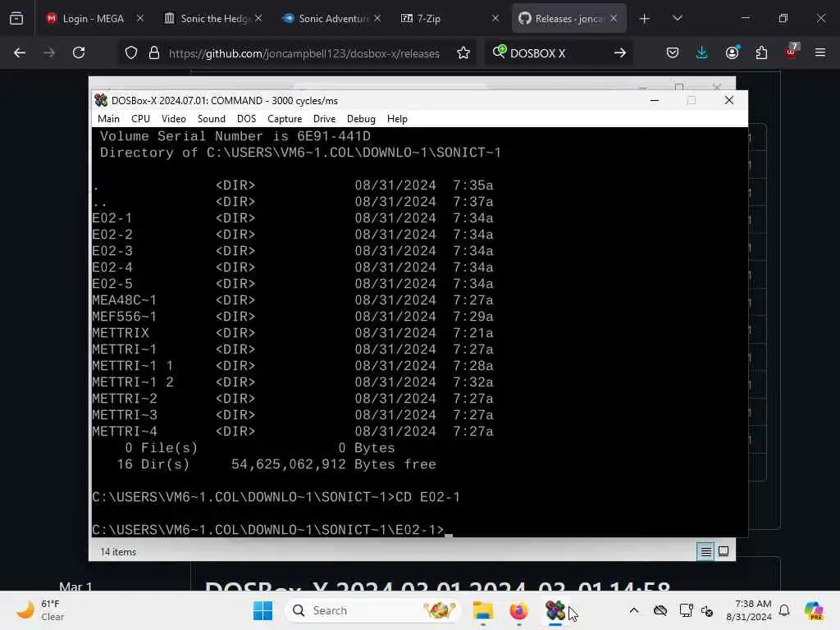840x630 pixels.
Task: Close the Login - MEGA tab
Action: [x=139, y=18]
